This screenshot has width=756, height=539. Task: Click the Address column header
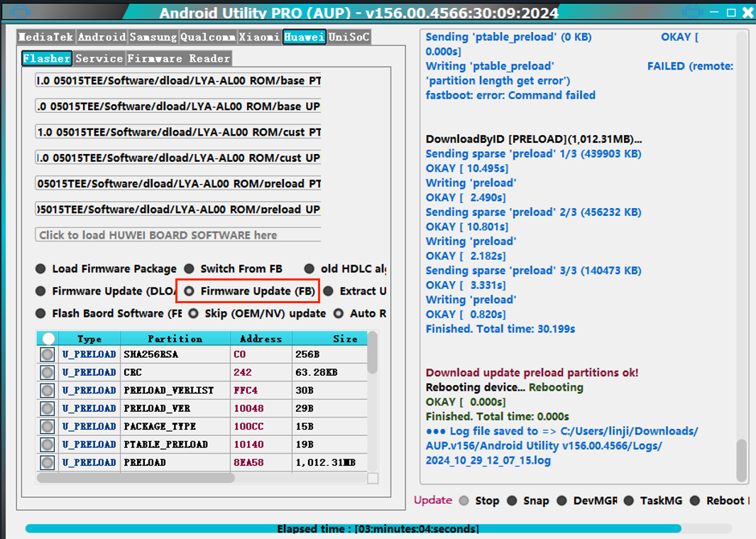pyautogui.click(x=261, y=339)
